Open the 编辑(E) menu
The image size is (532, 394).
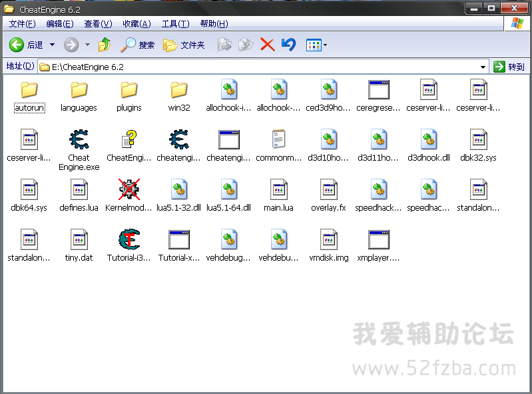coord(60,24)
